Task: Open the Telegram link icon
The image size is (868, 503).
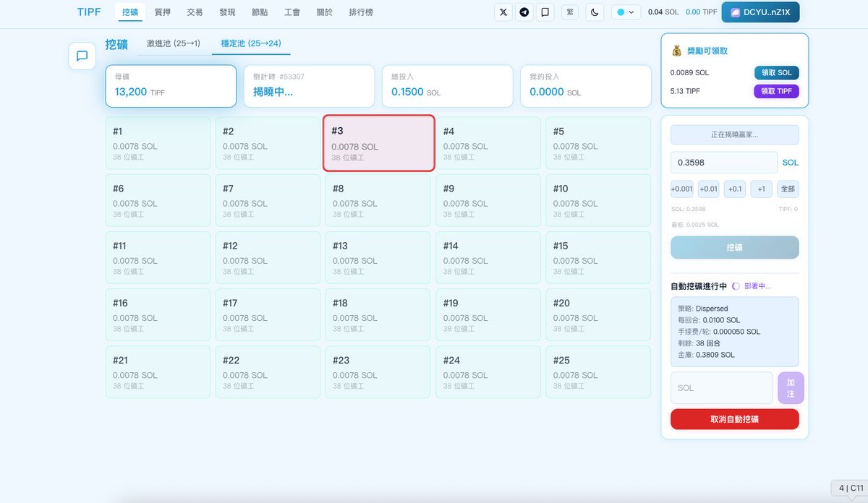Action: pyautogui.click(x=524, y=12)
